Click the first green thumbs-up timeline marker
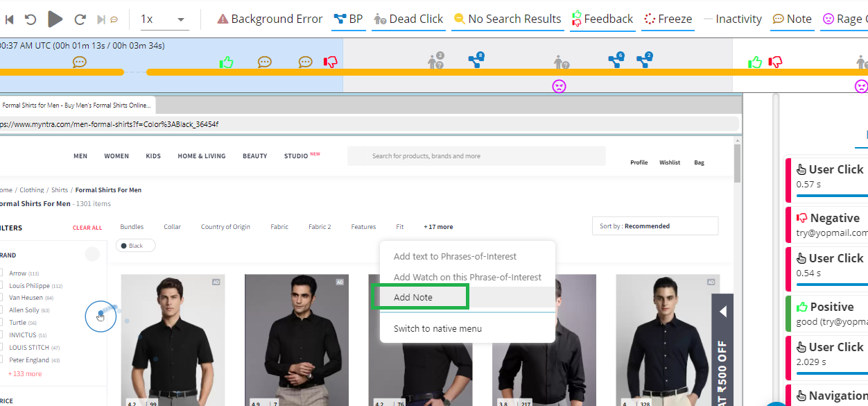Viewport: 868px width, 406px height. pos(226,62)
